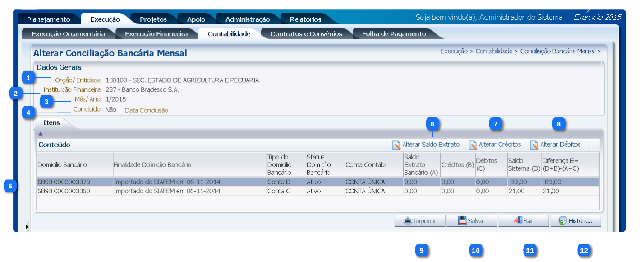Click the Alterar Saldo Extrato pencil icon
This screenshot has height=262, width=644.
[x=396, y=145]
